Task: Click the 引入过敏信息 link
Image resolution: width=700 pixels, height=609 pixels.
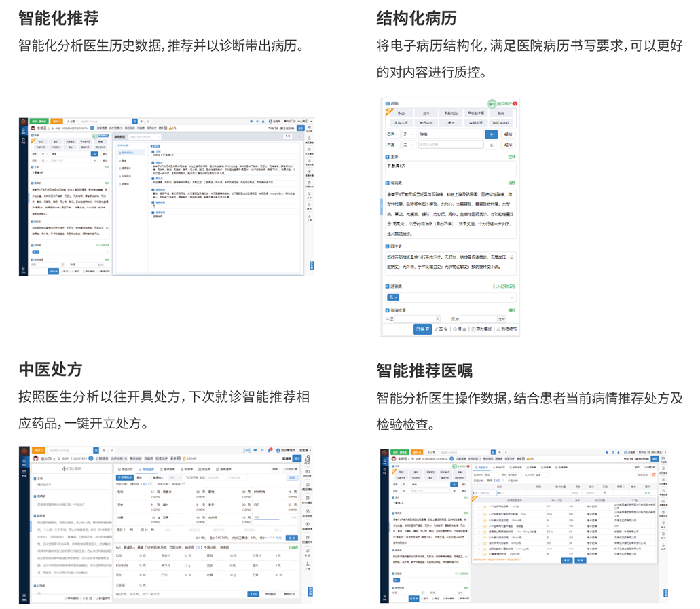Action: click(503, 287)
